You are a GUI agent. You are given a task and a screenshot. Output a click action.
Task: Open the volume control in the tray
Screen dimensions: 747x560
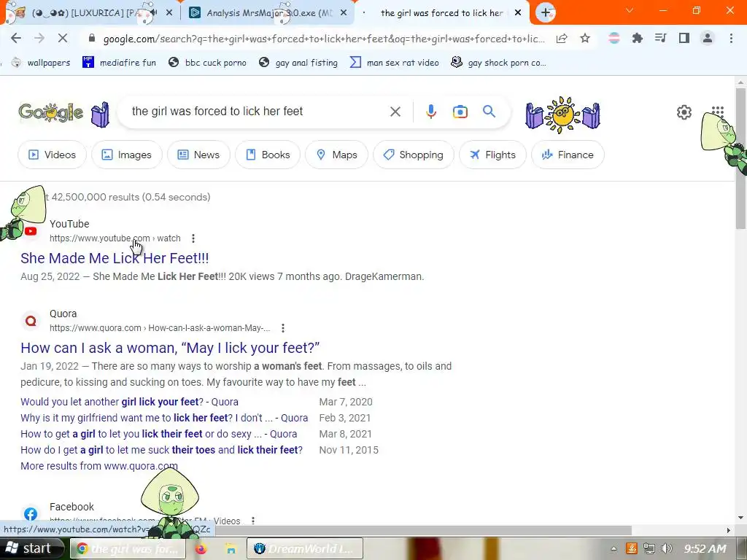click(x=667, y=548)
